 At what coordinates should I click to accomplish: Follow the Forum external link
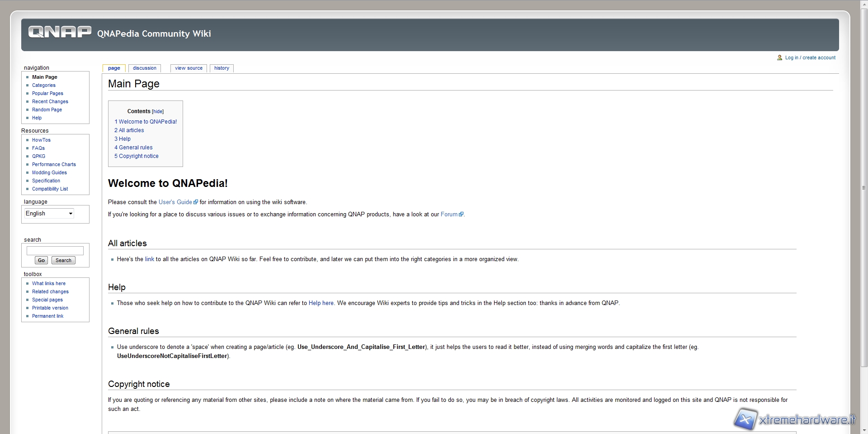[449, 215]
